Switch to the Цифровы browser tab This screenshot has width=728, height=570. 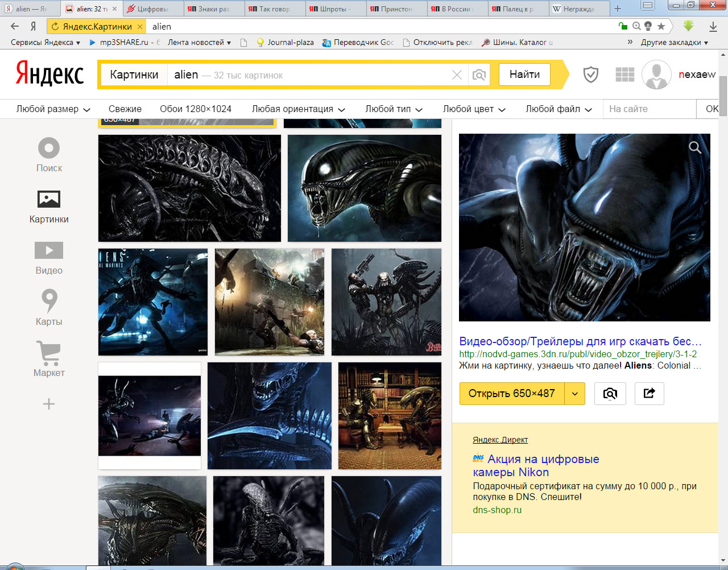(154, 9)
